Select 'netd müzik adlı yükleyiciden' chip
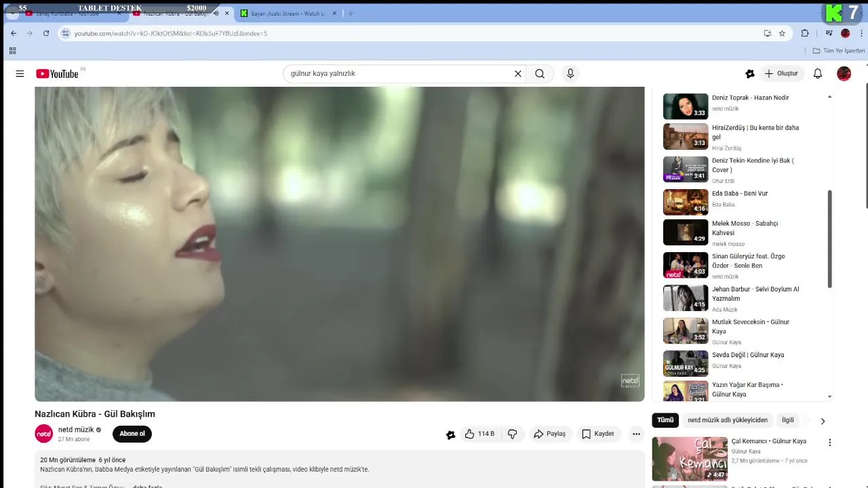This screenshot has height=488, width=868. (728, 420)
